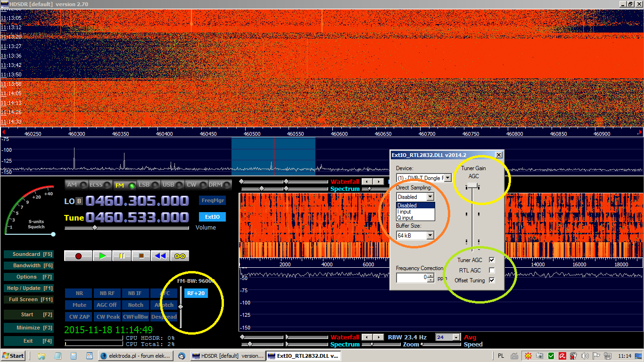Screen dimensions: 644x362
Task: Select Disabled in the Direct Sampling list
Action: pyautogui.click(x=415, y=206)
